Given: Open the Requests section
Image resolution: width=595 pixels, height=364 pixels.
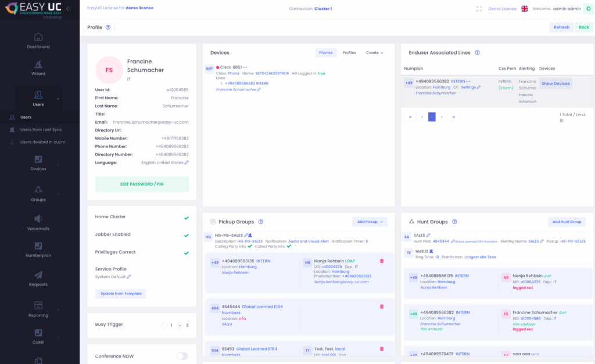Looking at the screenshot, I should click(38, 280).
